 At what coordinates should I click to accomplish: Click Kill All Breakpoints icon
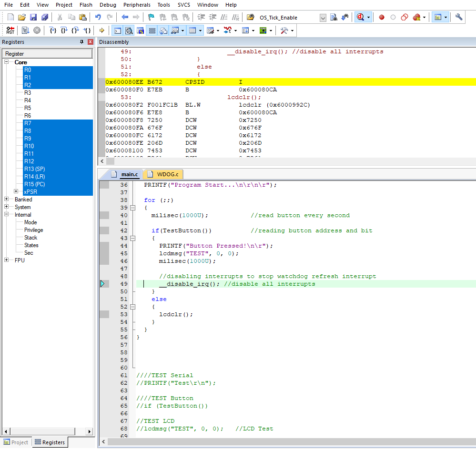(415, 17)
